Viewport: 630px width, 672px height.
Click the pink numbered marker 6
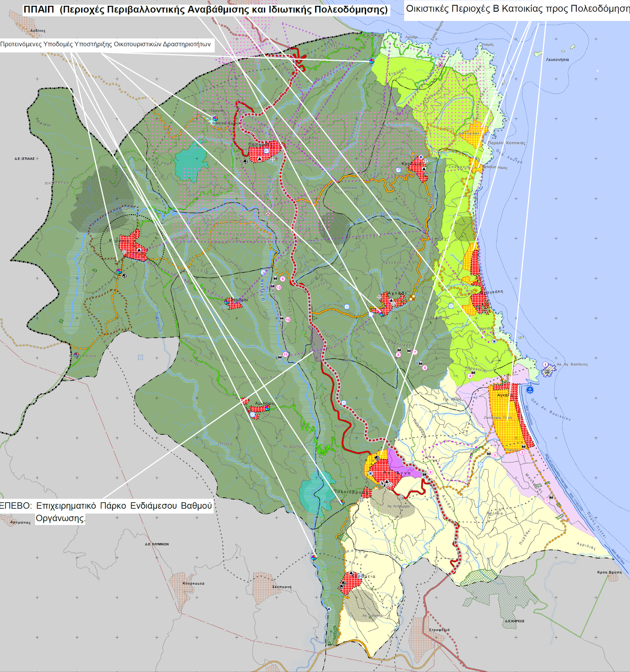coord(398,355)
